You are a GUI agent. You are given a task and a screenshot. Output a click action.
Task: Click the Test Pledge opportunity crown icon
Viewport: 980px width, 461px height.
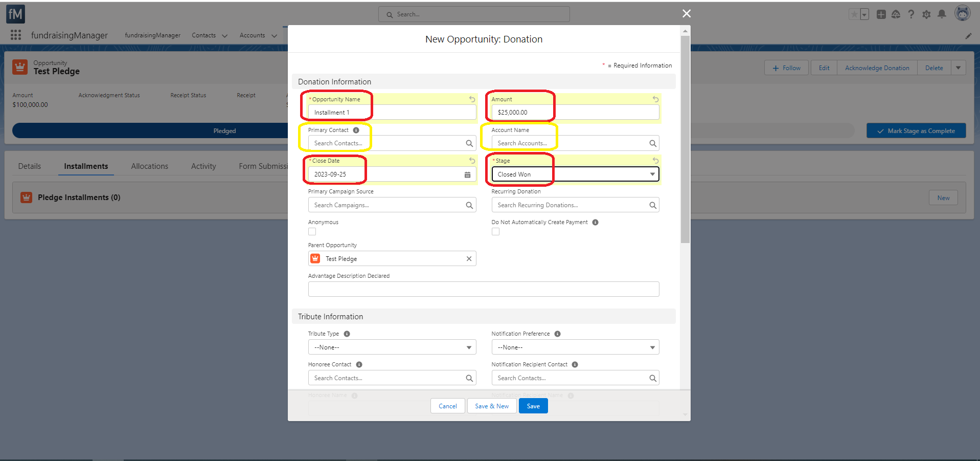[20, 67]
